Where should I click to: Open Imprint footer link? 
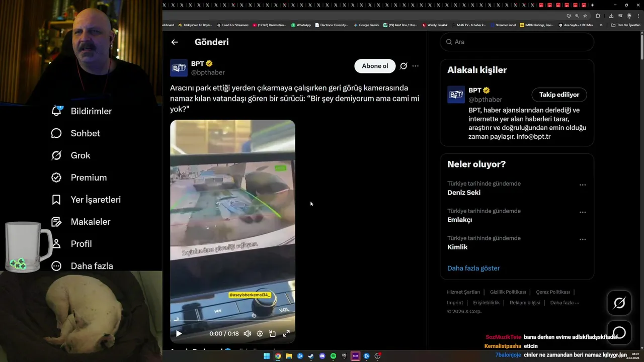[x=455, y=303]
